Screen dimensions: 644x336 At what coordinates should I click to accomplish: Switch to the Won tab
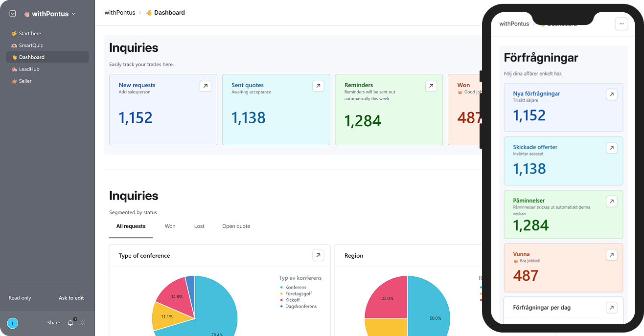click(170, 226)
